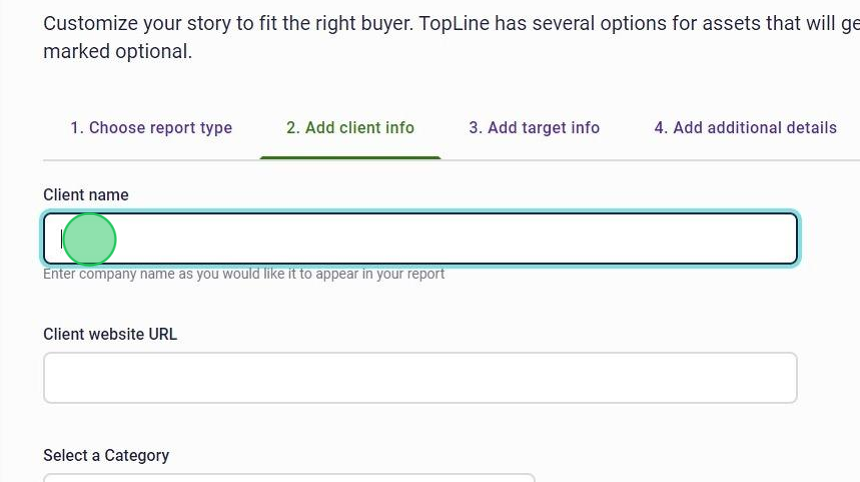Open the 'Choose report type' step tab
860x482 pixels.
coord(151,128)
